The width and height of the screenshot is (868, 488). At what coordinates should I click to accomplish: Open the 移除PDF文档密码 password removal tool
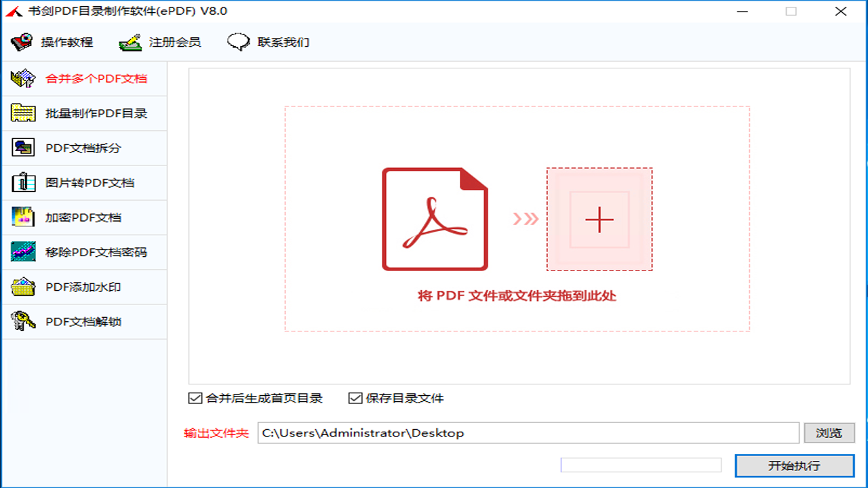[x=22, y=251]
